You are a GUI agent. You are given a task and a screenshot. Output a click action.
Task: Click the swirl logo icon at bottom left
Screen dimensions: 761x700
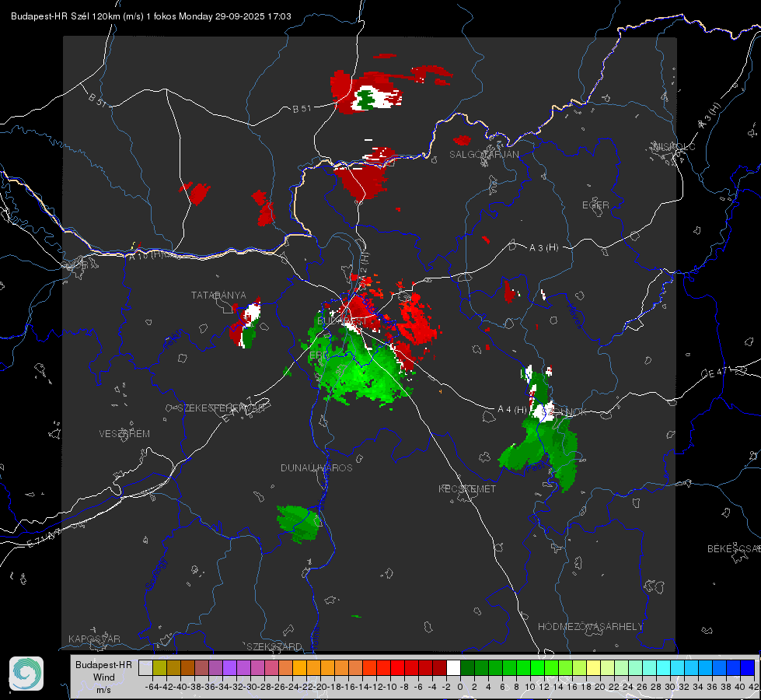[26, 674]
